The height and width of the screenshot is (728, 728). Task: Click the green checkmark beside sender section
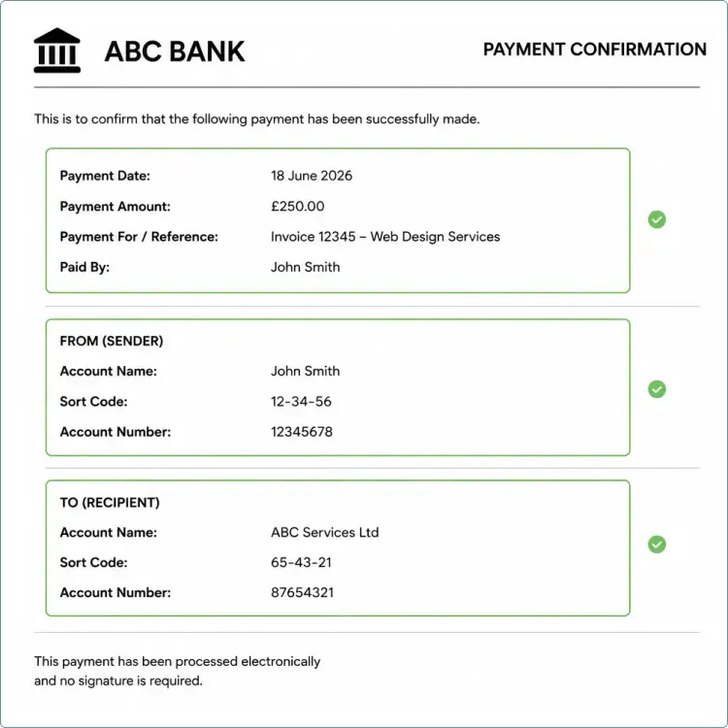coord(656,389)
